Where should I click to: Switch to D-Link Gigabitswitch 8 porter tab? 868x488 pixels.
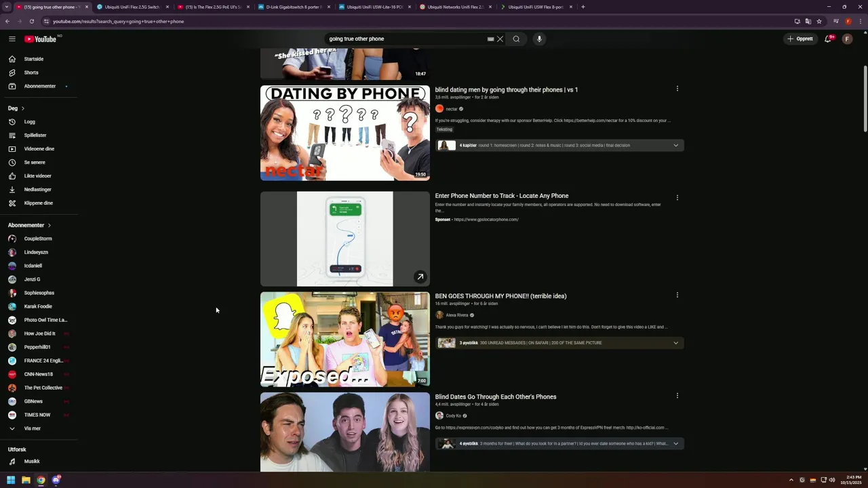point(293,7)
